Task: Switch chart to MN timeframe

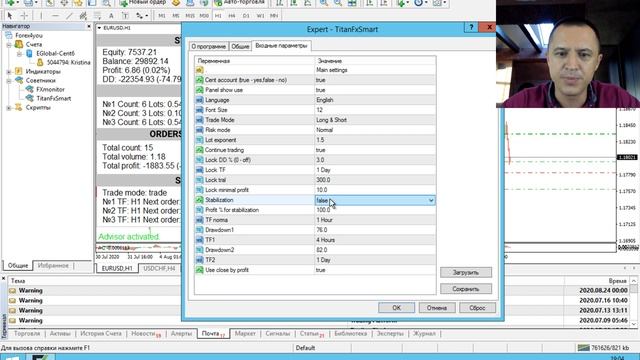Action: [274, 16]
